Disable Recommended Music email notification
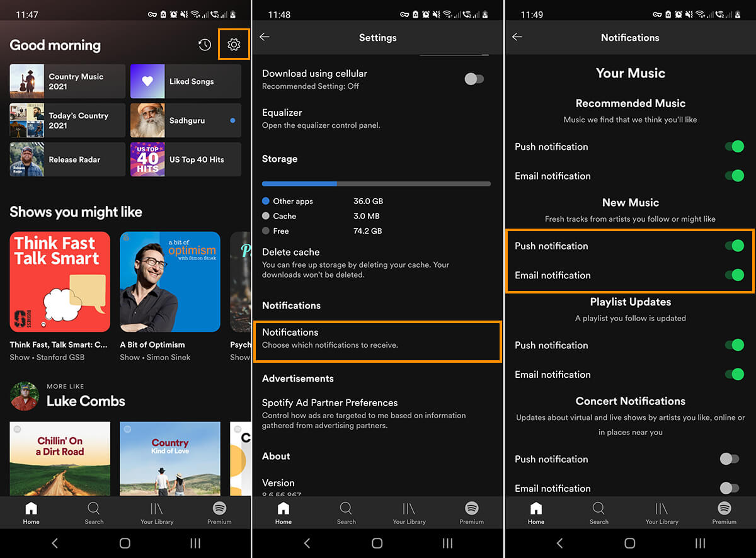 734,176
